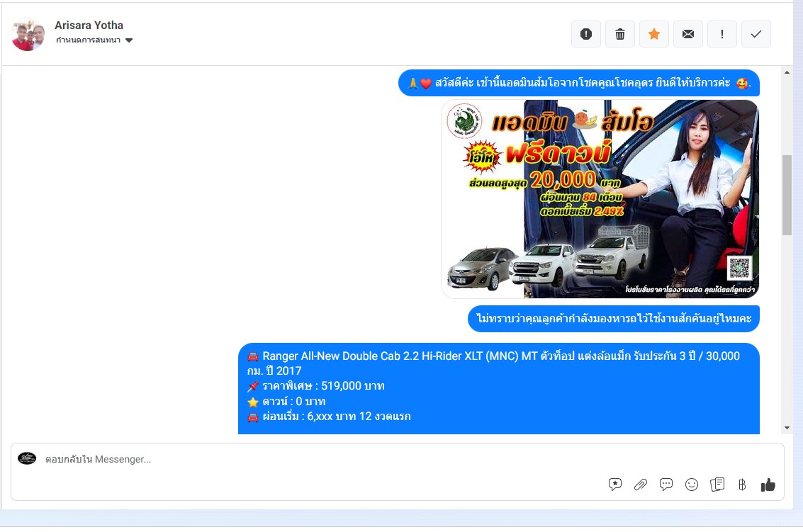The width and height of the screenshot is (803, 532).
Task: Click the spam report exclamation circle icon
Action: point(586,34)
